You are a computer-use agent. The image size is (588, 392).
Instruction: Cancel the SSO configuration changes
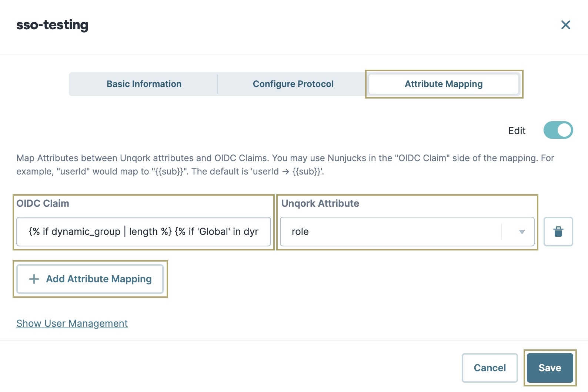[490, 368]
